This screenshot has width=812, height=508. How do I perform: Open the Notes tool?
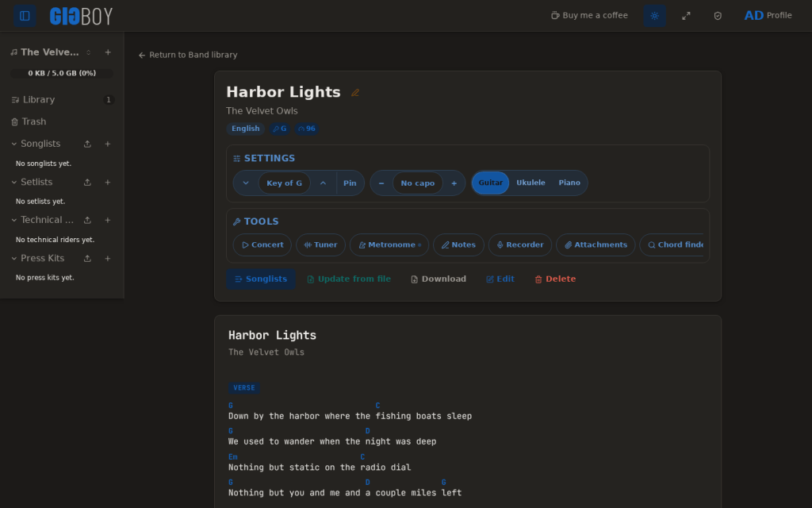coord(459,245)
